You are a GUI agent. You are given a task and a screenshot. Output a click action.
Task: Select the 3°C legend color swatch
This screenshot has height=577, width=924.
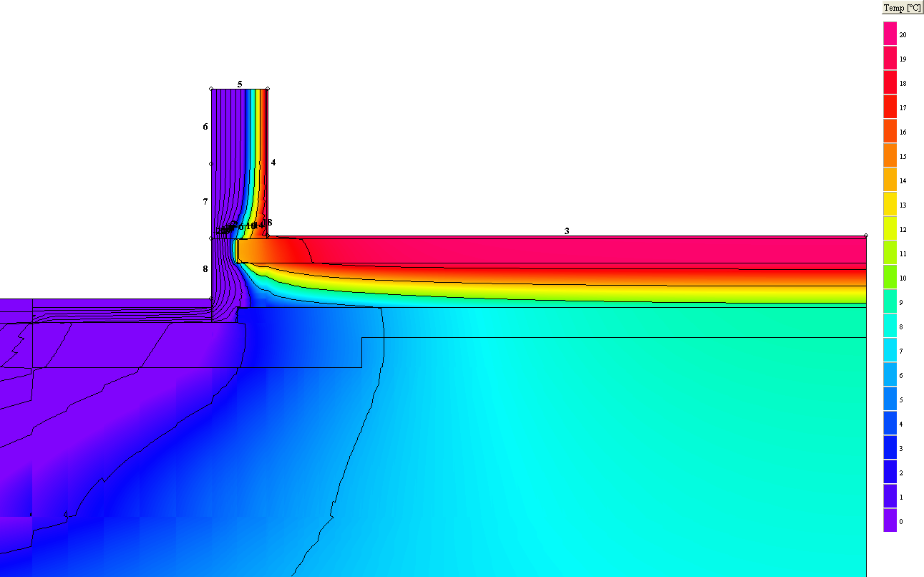890,447
